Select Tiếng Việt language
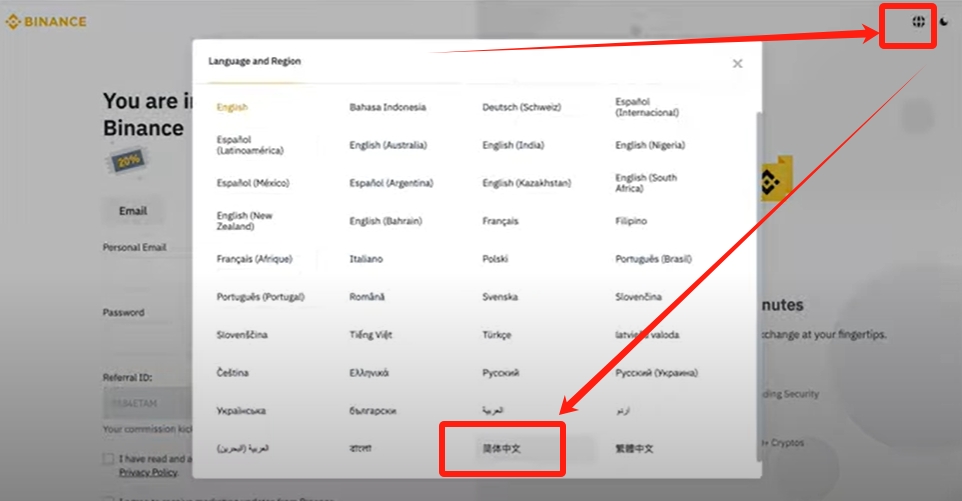The width and height of the screenshot is (962, 501). click(371, 335)
